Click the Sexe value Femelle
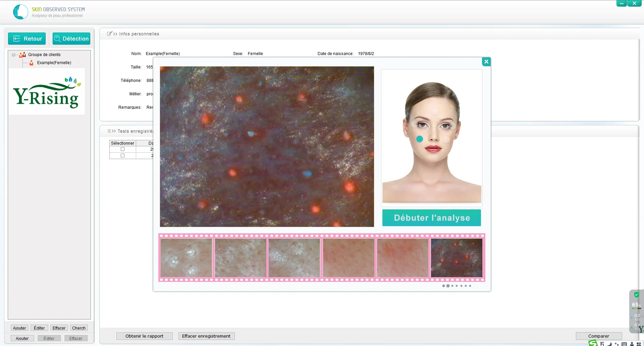644x346 pixels. [255, 54]
